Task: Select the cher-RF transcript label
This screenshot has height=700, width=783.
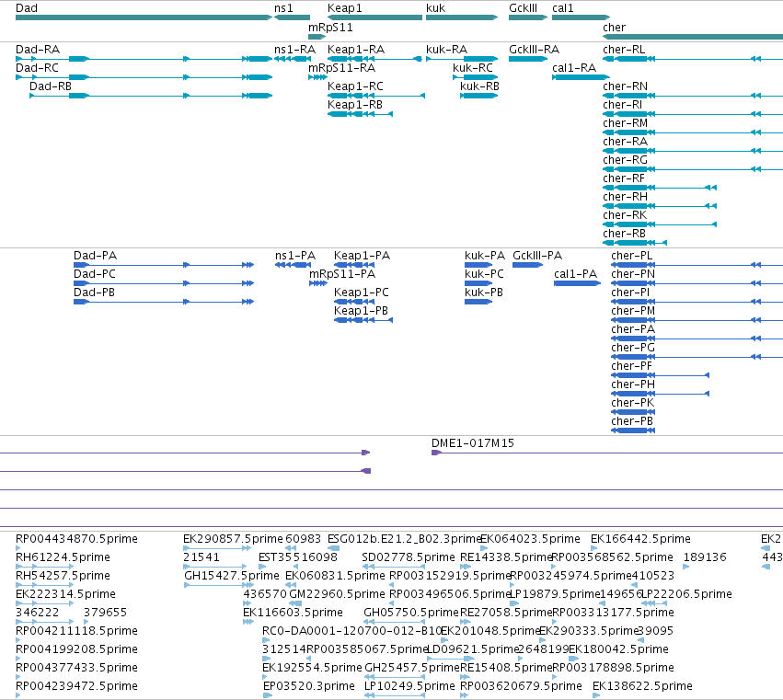Action: click(x=624, y=178)
